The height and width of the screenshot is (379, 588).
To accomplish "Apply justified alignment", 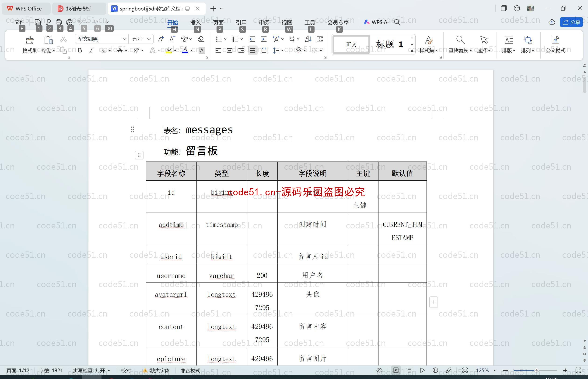I will (252, 51).
